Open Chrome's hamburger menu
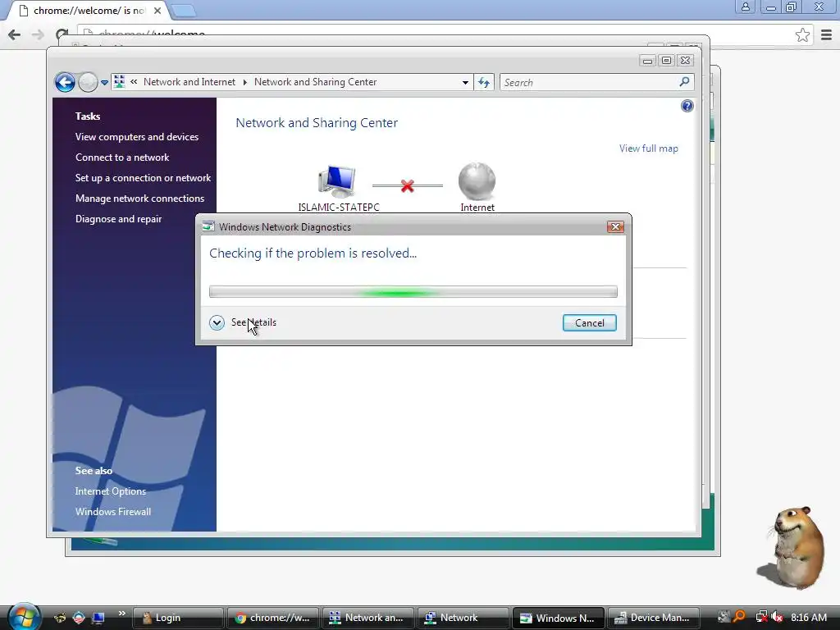This screenshot has height=630, width=840. point(827,35)
